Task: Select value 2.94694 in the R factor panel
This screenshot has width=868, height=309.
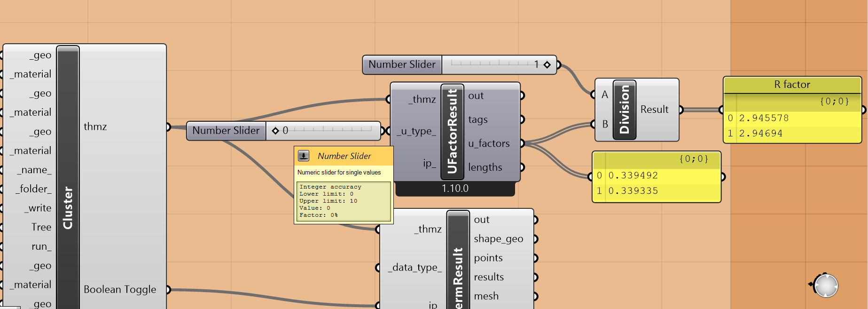Action: coord(761,134)
